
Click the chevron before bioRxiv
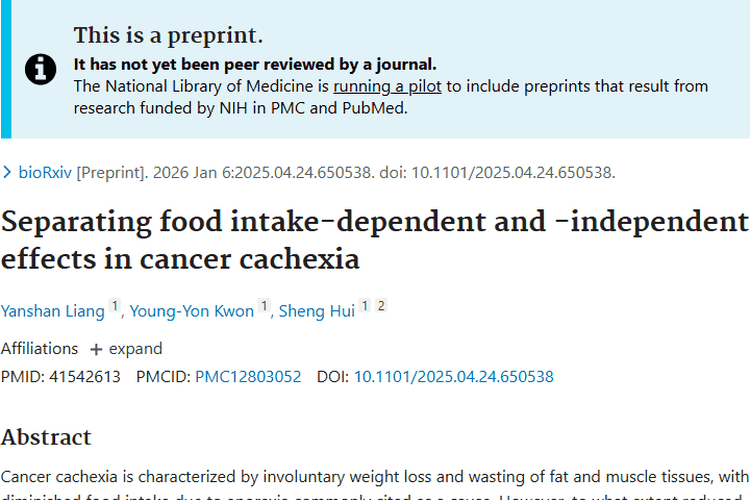pyautogui.click(x=8, y=172)
